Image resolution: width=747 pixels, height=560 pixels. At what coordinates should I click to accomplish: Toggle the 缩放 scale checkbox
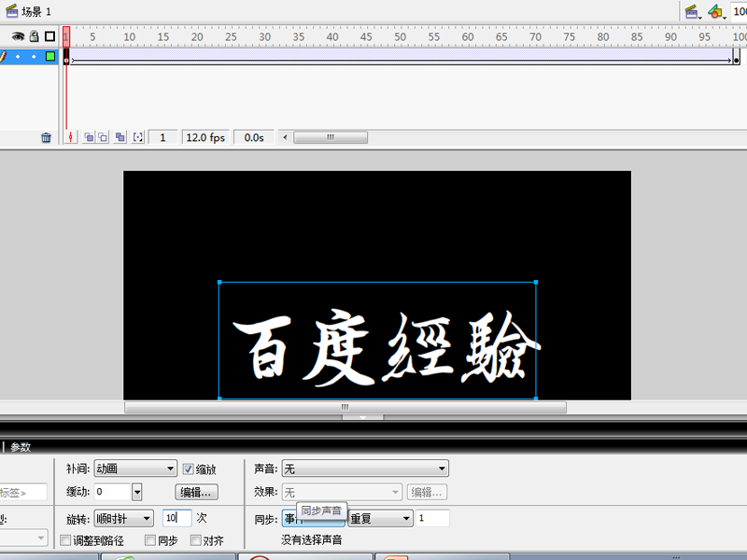click(189, 469)
